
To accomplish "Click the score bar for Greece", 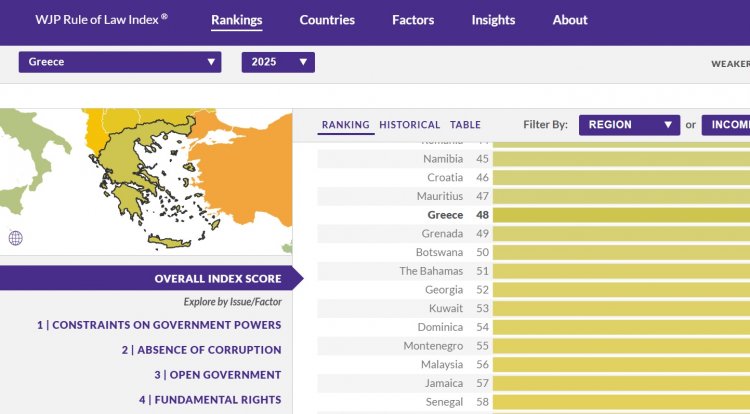I will (621, 215).
